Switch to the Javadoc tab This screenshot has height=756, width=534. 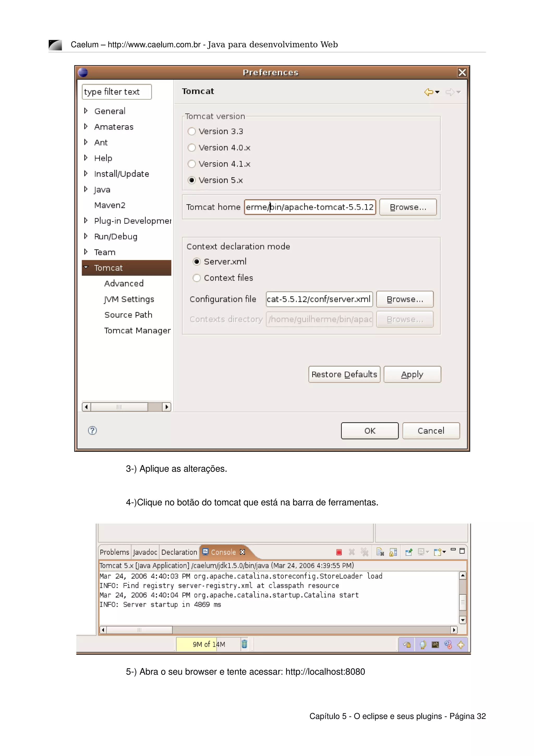click(x=145, y=552)
